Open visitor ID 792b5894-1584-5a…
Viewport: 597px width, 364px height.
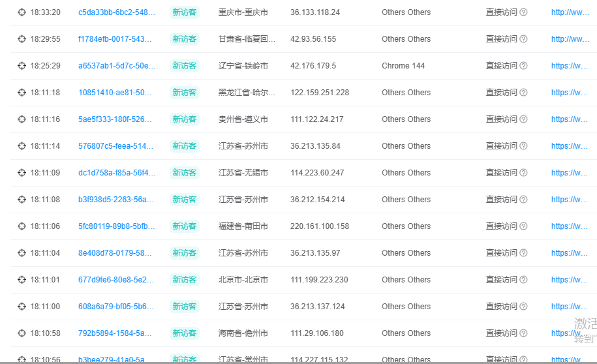pyautogui.click(x=115, y=333)
